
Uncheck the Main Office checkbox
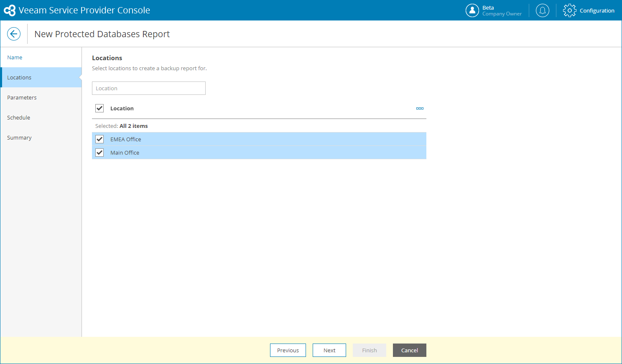tap(99, 153)
